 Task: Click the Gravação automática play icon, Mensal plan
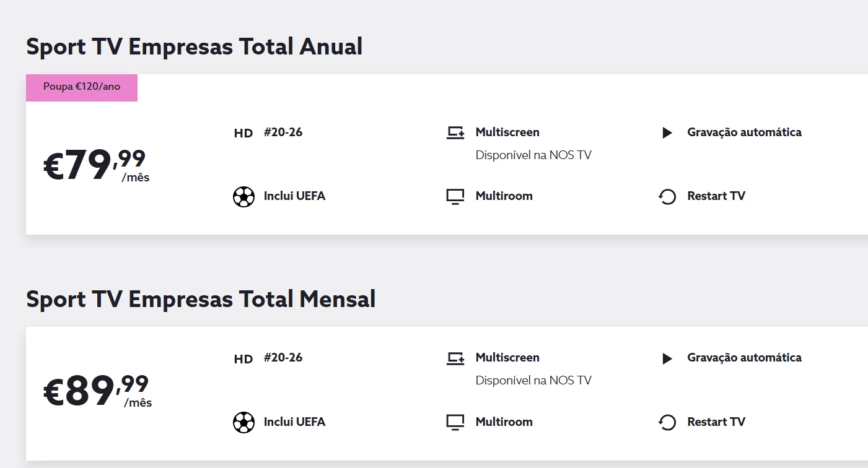[x=667, y=358]
